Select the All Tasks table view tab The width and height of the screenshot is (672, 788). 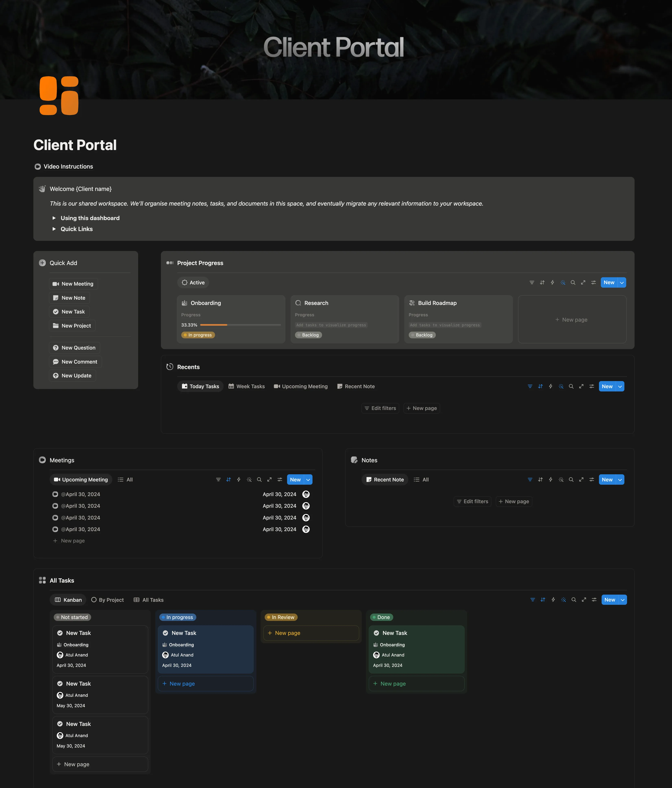tap(149, 600)
